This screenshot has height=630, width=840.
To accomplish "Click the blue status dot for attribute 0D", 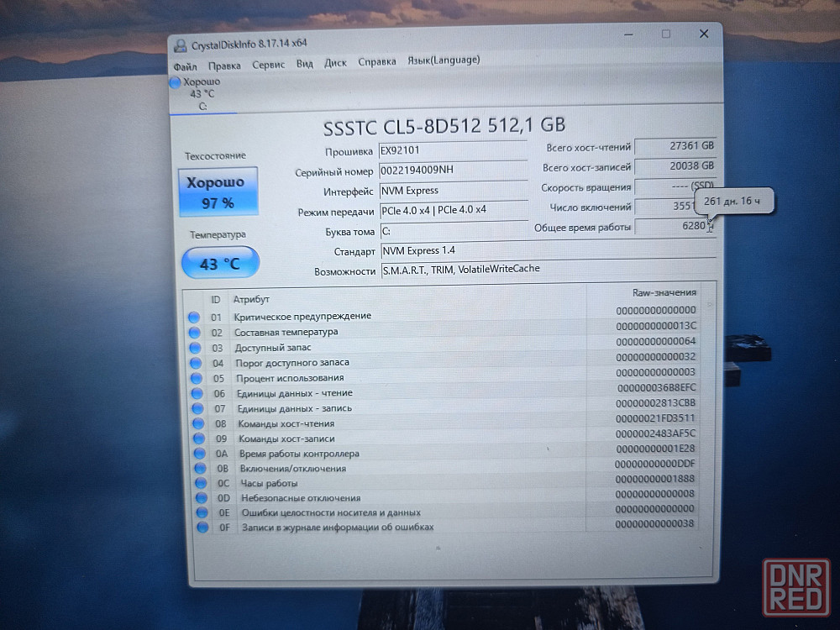I will [x=202, y=497].
